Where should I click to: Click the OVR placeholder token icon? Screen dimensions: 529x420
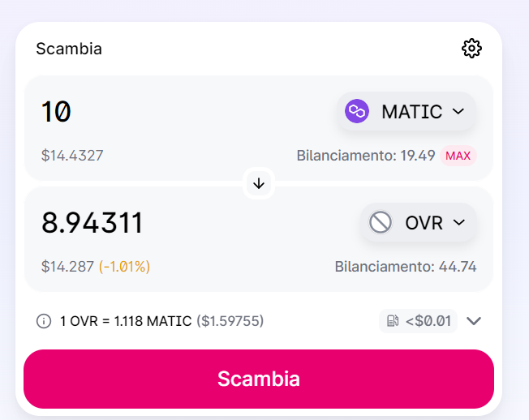tap(381, 222)
